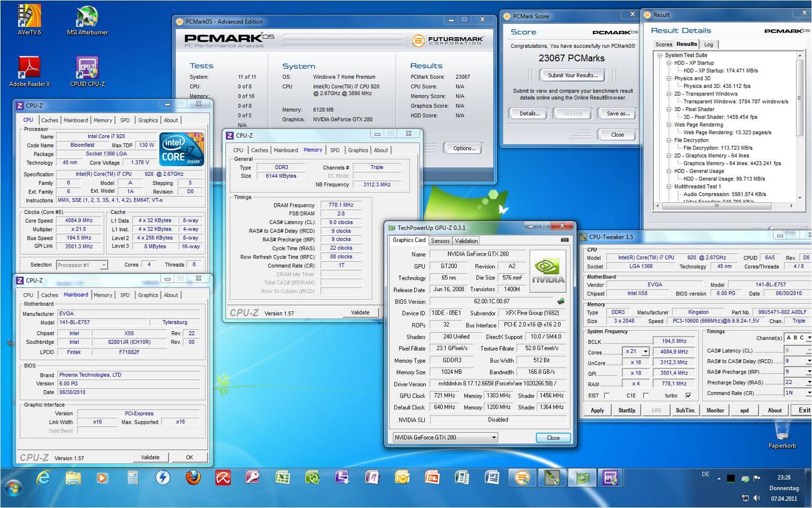The width and height of the screenshot is (812, 508).
Task: Open the Cores multiplier x21 dropdown
Action: tap(646, 352)
